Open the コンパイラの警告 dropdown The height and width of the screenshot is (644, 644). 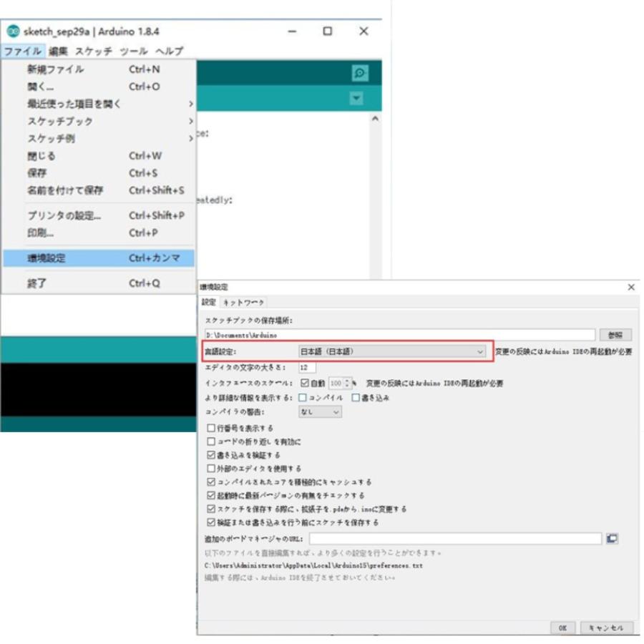tap(320, 411)
